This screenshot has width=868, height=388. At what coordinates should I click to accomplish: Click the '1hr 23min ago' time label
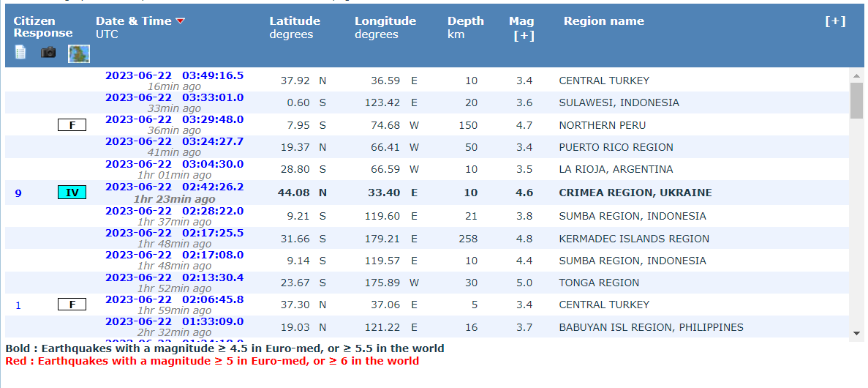[x=174, y=198]
